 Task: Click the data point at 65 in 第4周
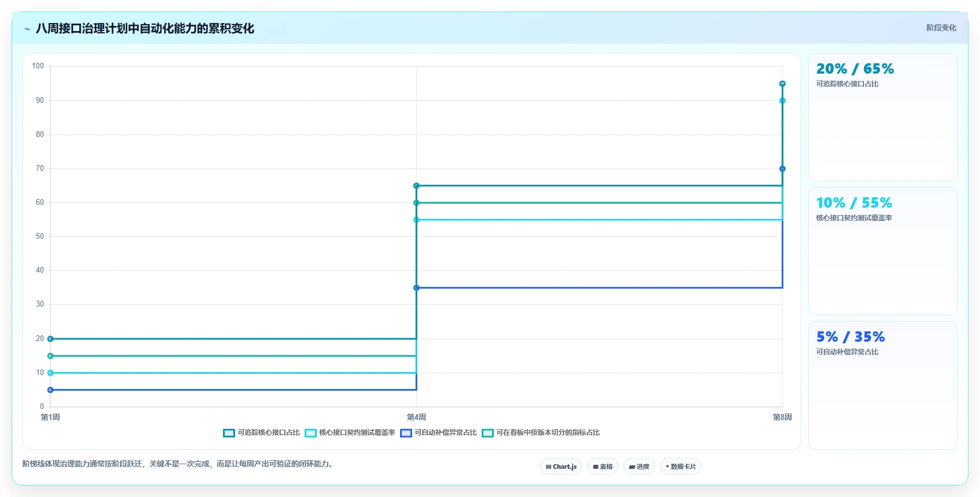[x=416, y=186]
